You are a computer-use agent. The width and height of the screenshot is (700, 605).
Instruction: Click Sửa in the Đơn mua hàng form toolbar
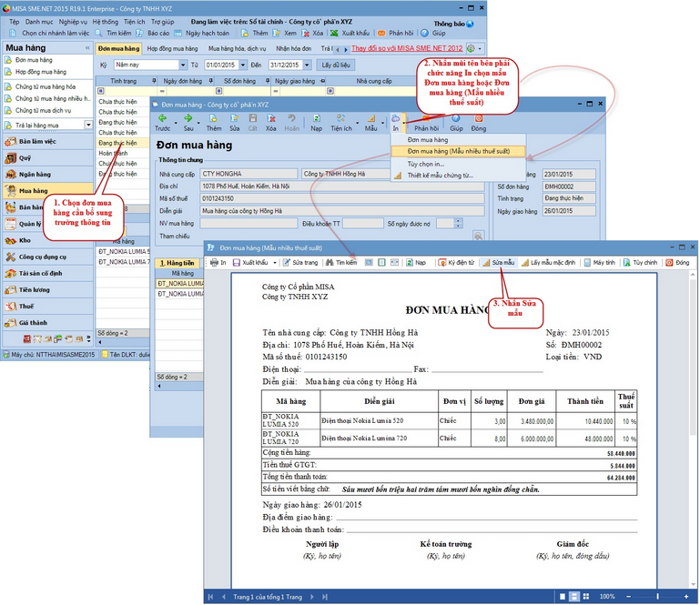pyautogui.click(x=234, y=122)
